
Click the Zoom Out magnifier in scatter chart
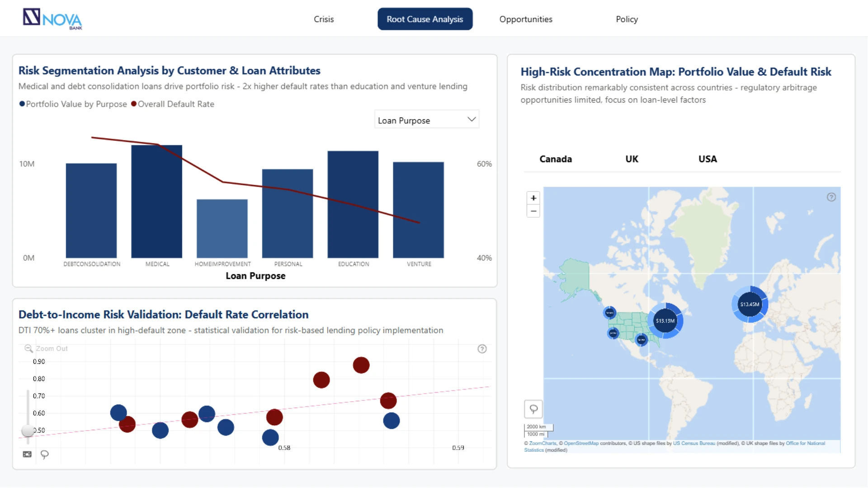(28, 348)
